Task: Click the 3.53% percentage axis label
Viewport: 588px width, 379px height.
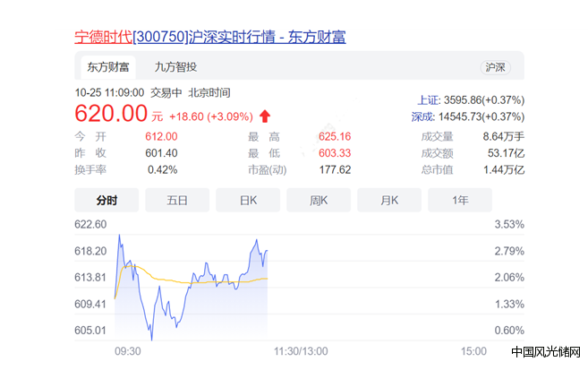Action: 509,224
